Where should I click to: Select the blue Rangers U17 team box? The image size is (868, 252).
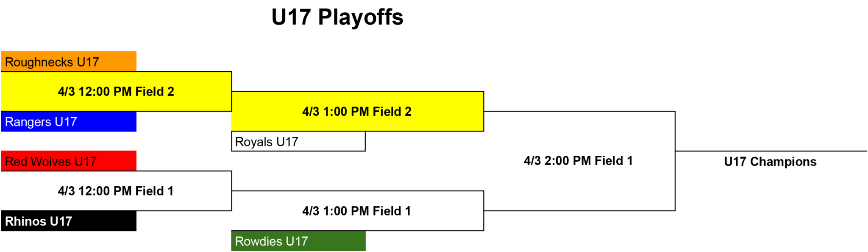click(69, 121)
